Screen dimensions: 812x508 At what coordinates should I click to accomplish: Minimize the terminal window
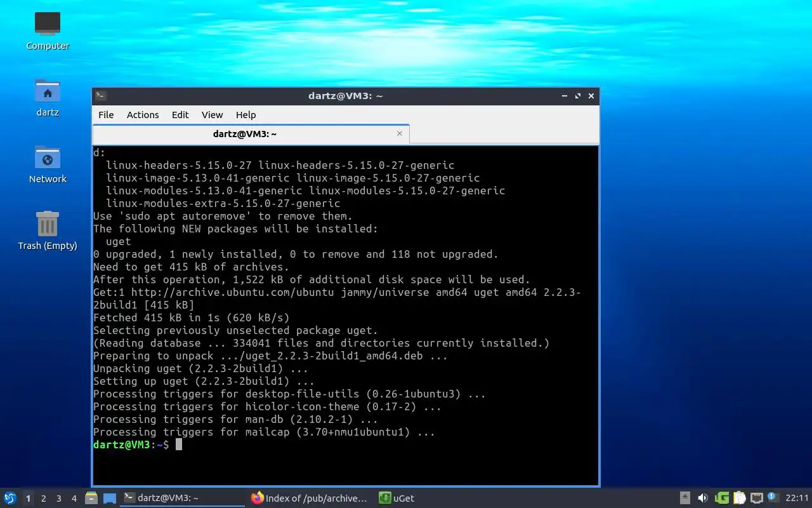point(564,96)
